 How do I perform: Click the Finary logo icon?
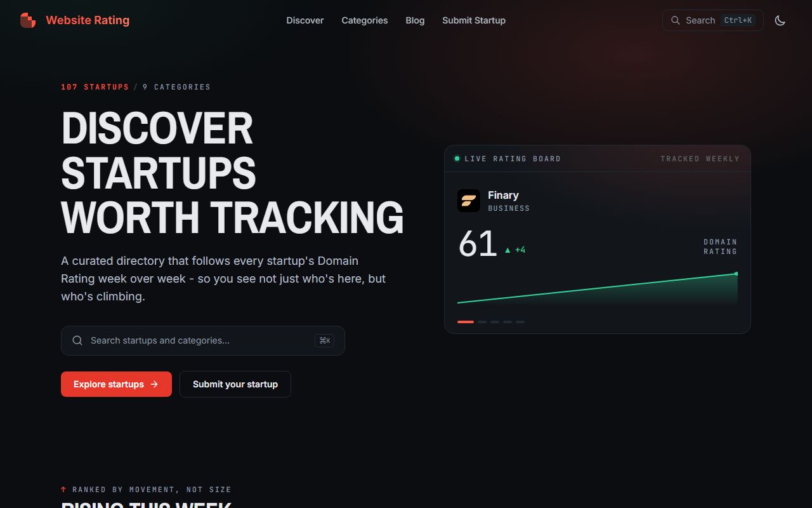click(469, 201)
